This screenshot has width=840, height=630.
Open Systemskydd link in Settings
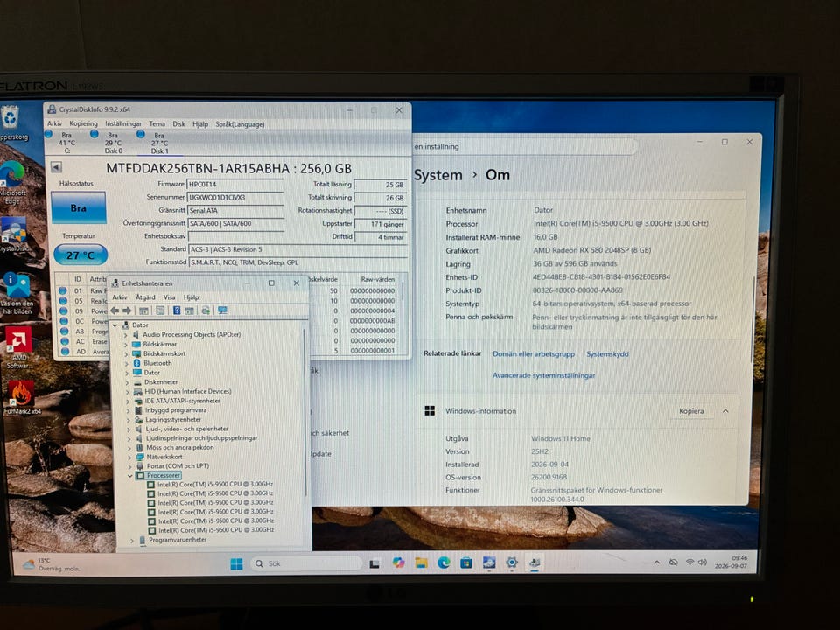[x=607, y=354]
